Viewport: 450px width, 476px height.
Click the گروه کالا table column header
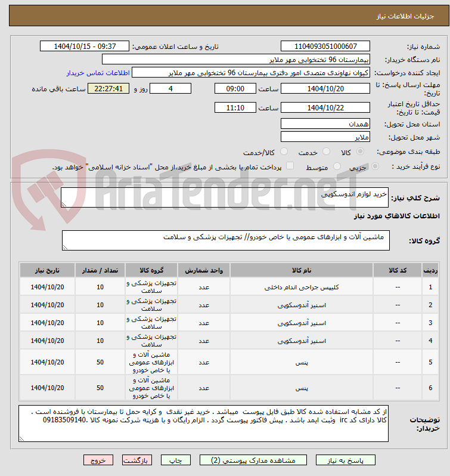tap(151, 270)
